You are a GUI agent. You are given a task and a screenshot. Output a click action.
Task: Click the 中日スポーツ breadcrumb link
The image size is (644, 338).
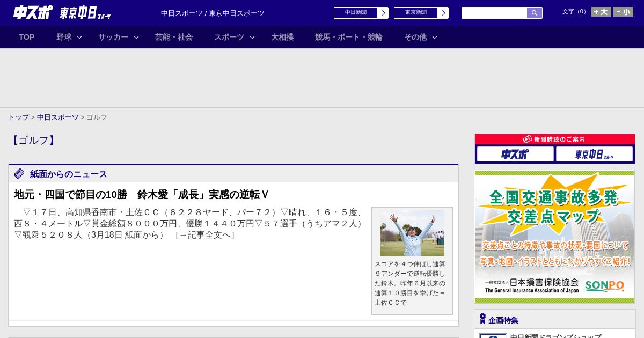click(57, 117)
